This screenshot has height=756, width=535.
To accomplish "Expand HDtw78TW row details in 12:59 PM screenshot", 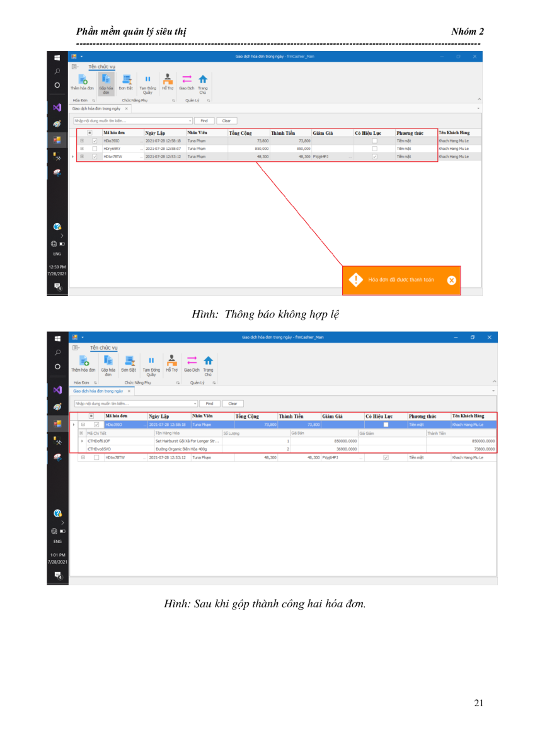I will (x=81, y=156).
